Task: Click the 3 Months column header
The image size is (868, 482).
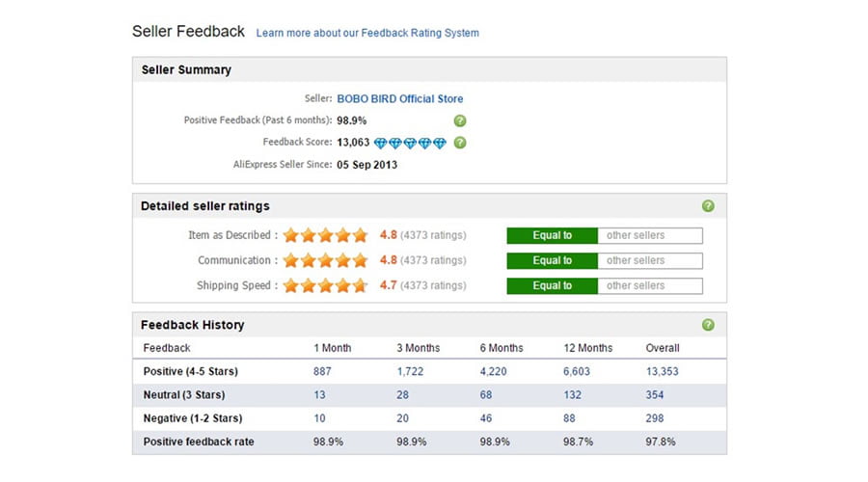Action: pos(418,348)
